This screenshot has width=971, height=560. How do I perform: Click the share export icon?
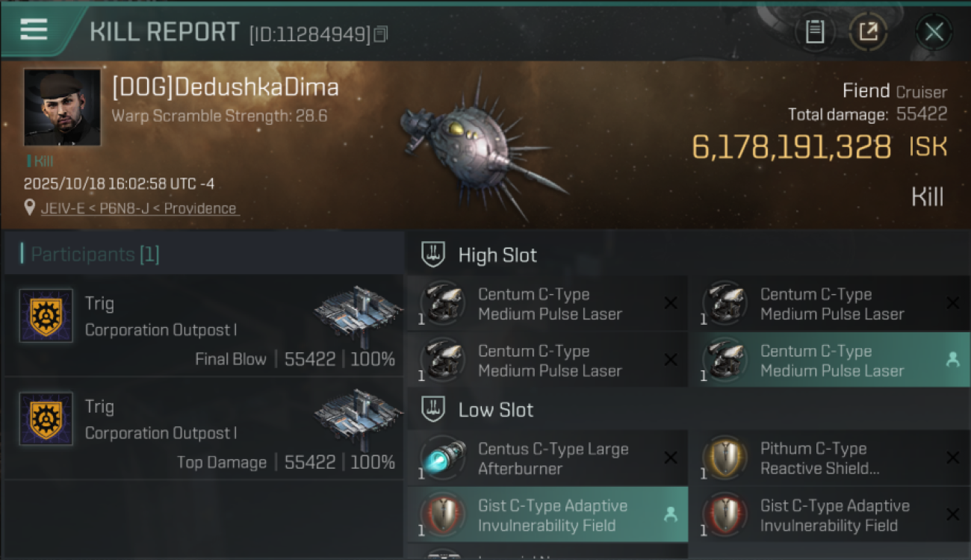pos(868,32)
